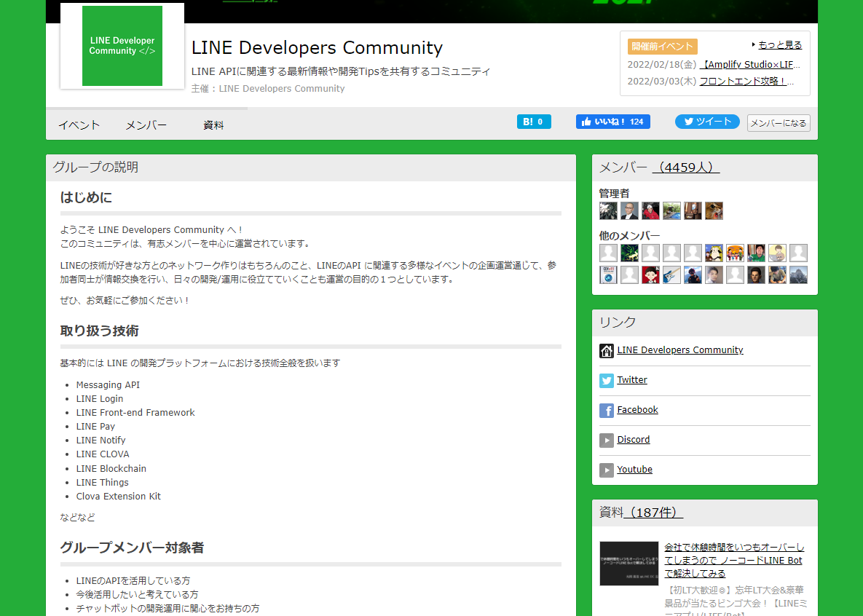Open member avatar showing a snowy castle
The image size is (863, 616).
click(798, 275)
